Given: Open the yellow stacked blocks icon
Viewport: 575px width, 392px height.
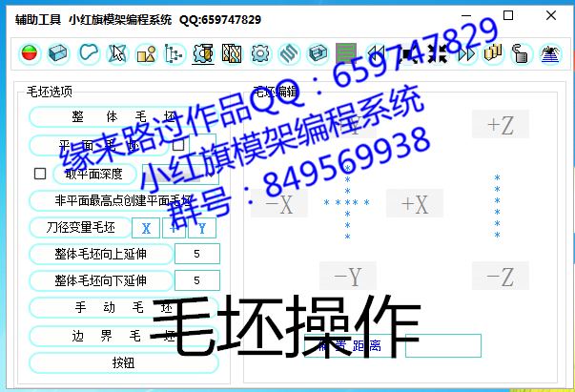Looking at the screenshot, I should click(x=493, y=53).
